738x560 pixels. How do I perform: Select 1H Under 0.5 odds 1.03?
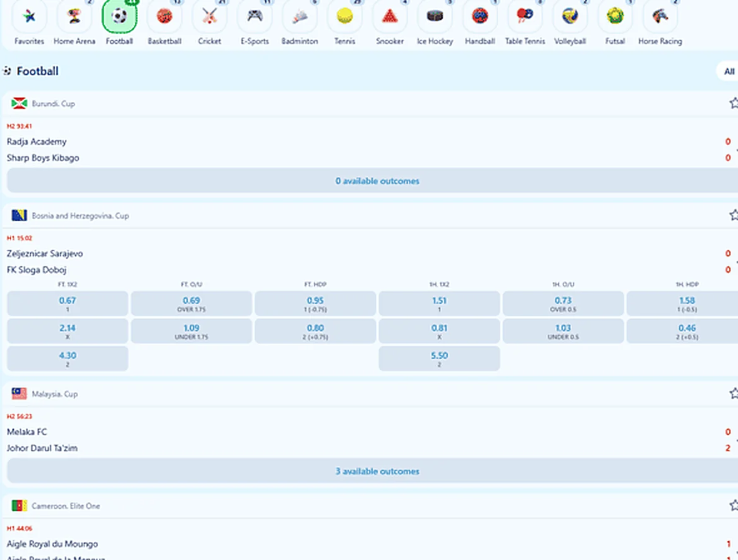tap(564, 331)
